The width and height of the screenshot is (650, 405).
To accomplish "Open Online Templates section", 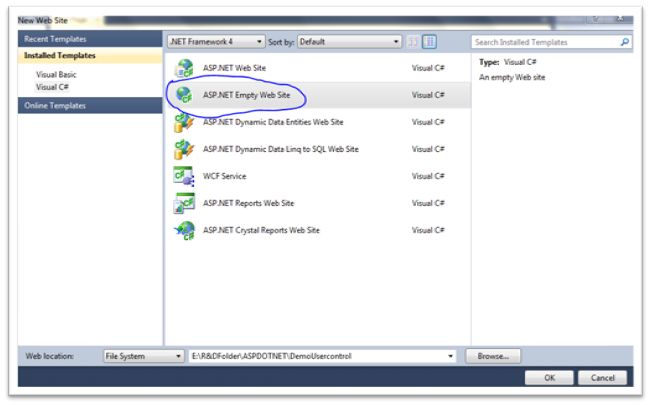I will tap(90, 106).
